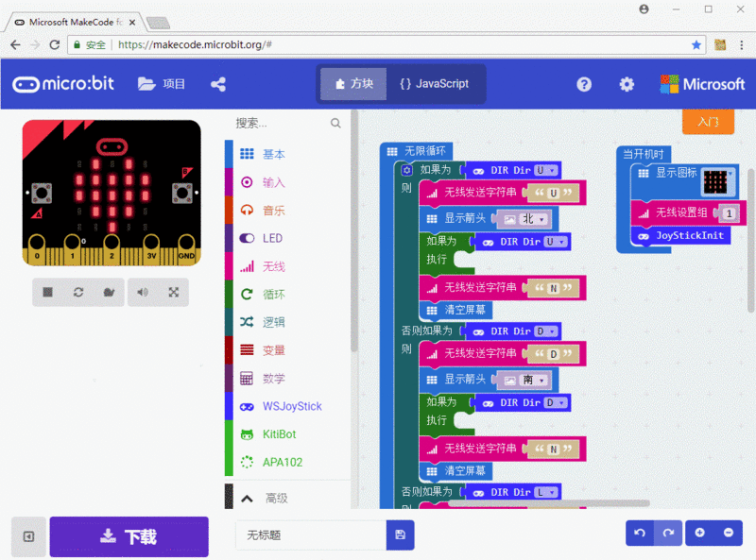The width and height of the screenshot is (756, 560).
Task: Click the project name field 无标题
Action: (x=311, y=535)
